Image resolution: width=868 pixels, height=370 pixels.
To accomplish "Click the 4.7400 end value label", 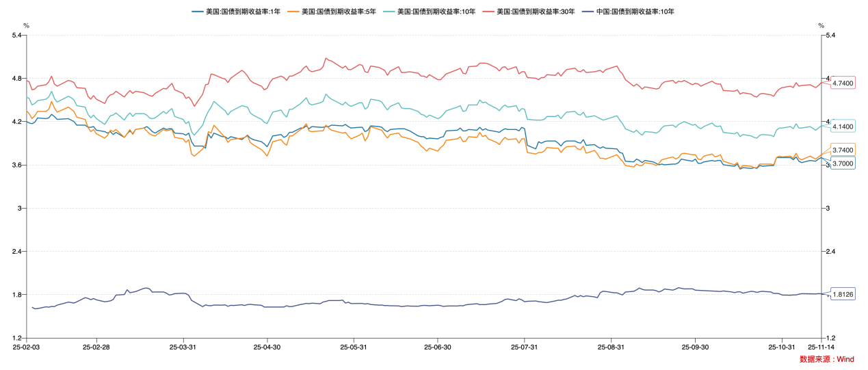I will pos(843,83).
